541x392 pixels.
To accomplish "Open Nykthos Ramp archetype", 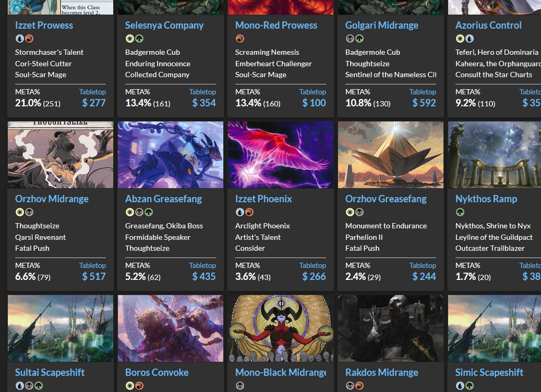I will (486, 199).
